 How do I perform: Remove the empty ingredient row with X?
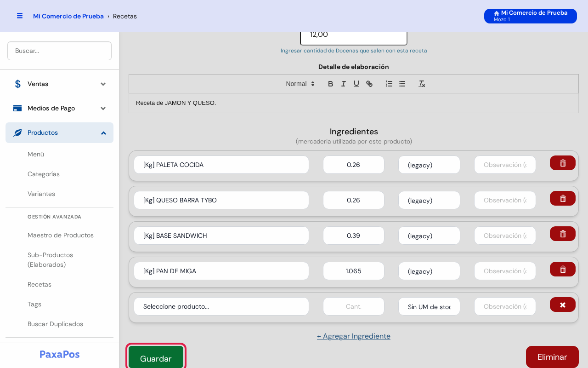[x=563, y=305]
